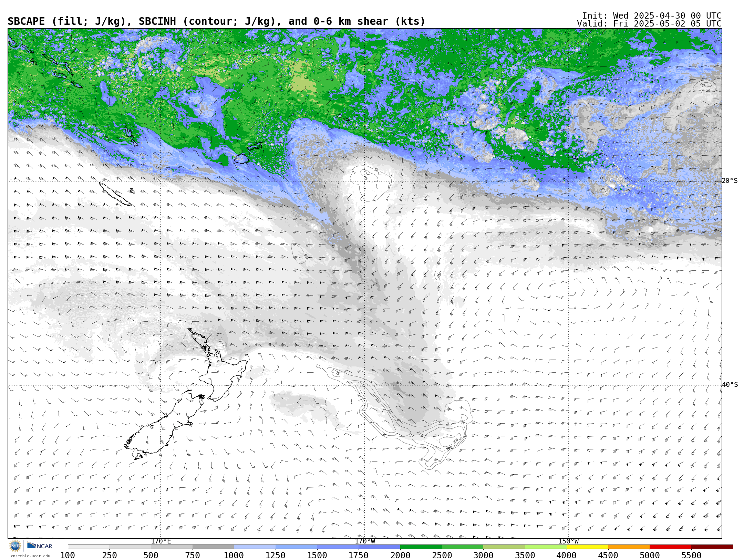
Task: Select the 5000–5500 red colorbar swatch
Action: 670,547
